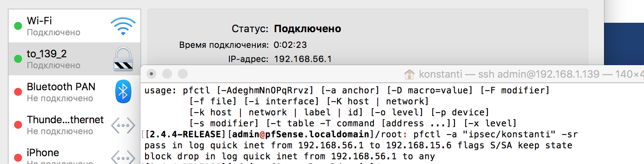The width and height of the screenshot is (644, 164).
Task: Select the Wi-Fi network service
Action: point(75,26)
